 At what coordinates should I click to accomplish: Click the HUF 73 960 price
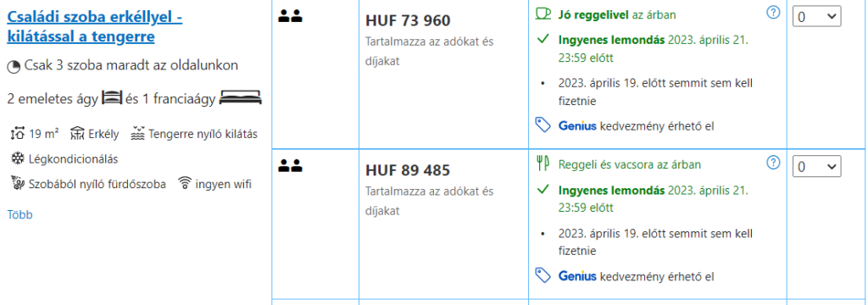[408, 21]
